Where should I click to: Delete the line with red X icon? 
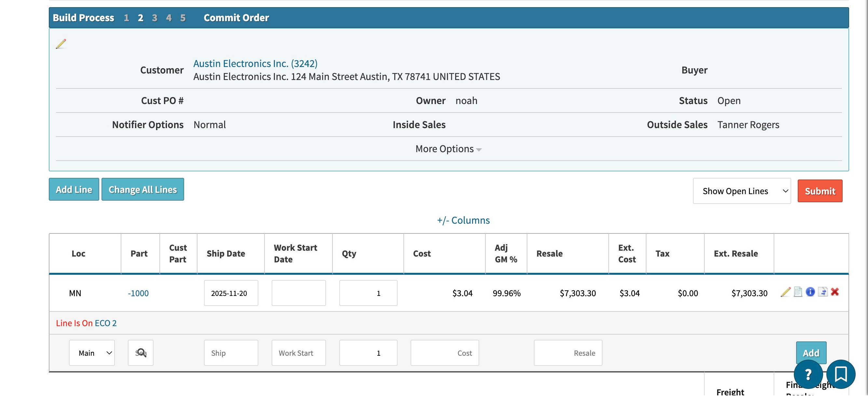(834, 292)
